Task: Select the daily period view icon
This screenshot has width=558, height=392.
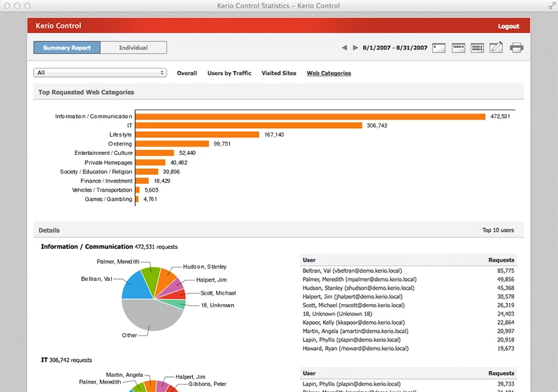Action: [439, 48]
